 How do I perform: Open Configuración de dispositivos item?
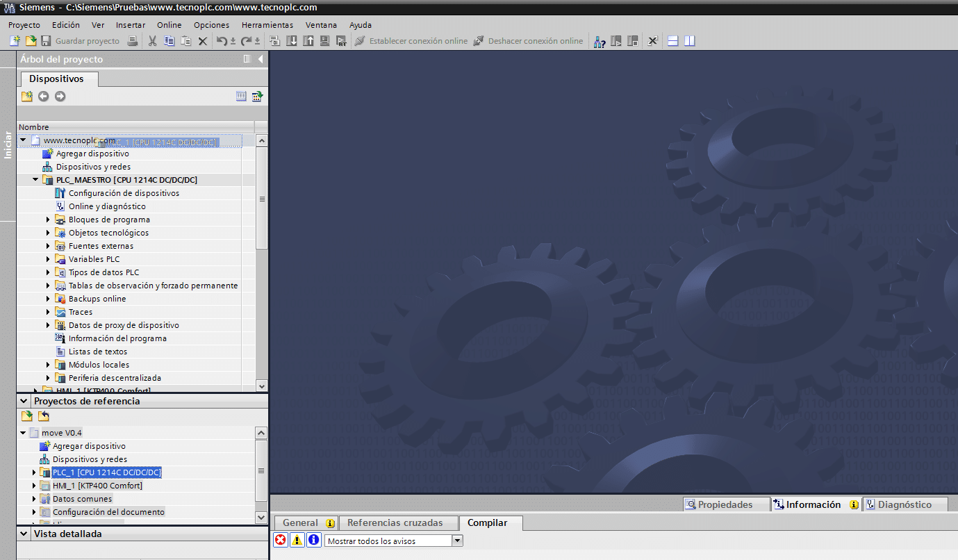pyautogui.click(x=124, y=193)
